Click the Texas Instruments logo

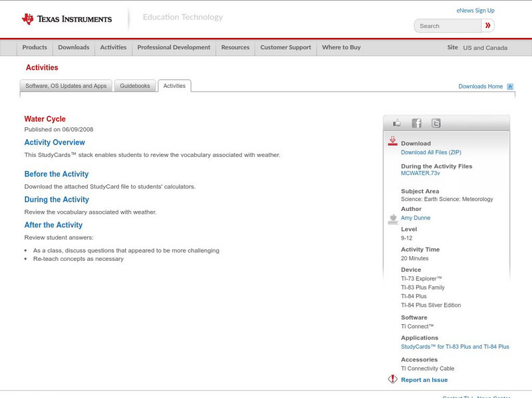pos(66,19)
